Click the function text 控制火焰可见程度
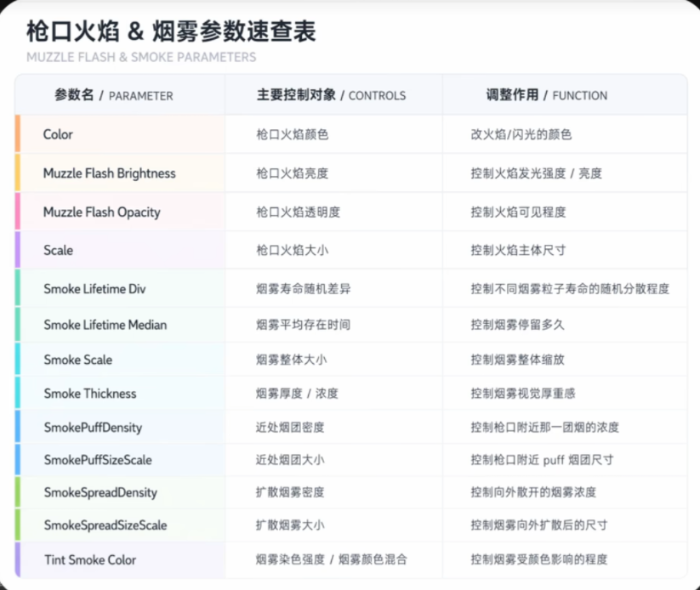 [x=518, y=212]
